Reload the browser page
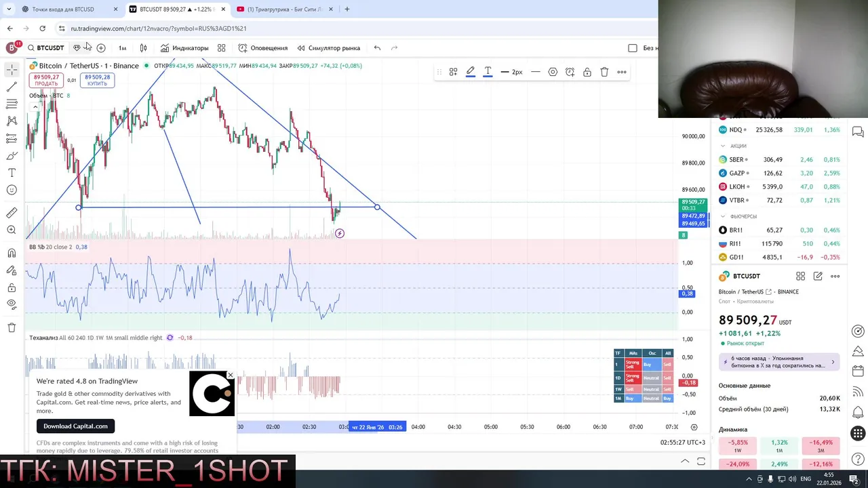 [x=43, y=28]
